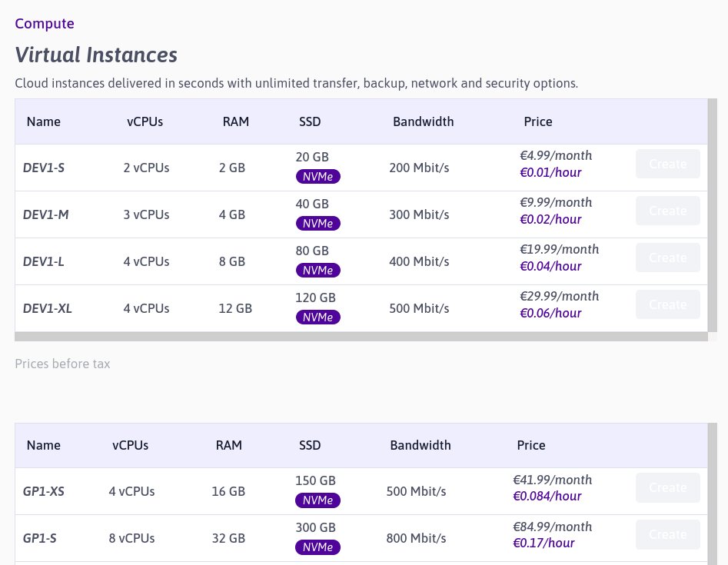Click the €4.99/month price
Viewport: 728px width, 565px height.
(x=556, y=155)
